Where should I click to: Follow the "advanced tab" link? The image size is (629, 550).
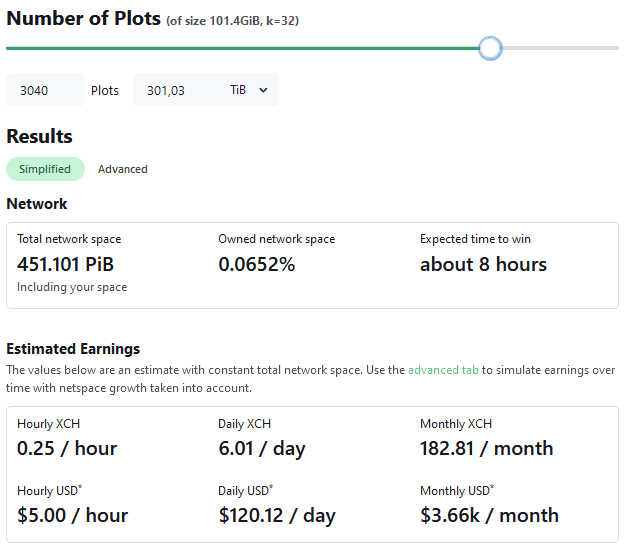tap(444, 370)
